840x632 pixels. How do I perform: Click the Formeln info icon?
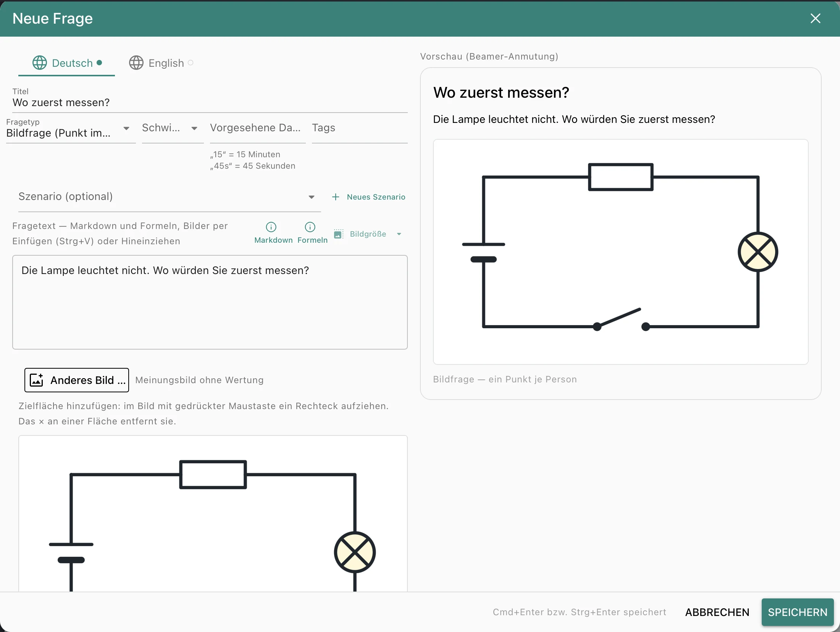(x=310, y=227)
